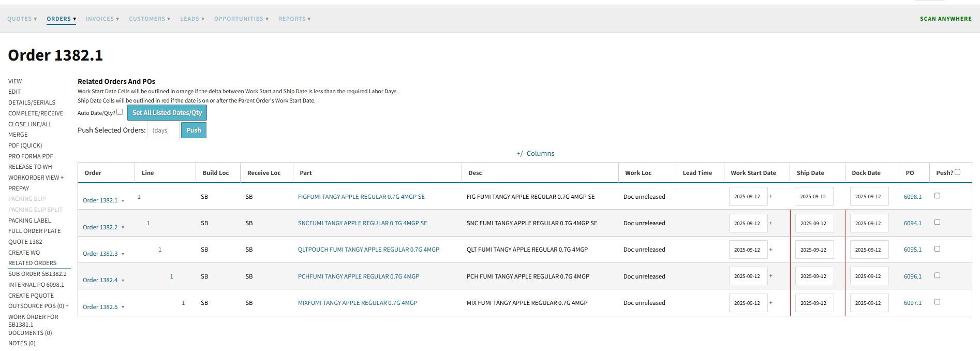Click the plus icon beside Order 1382.5 work start date
980x351 pixels.
(770, 303)
